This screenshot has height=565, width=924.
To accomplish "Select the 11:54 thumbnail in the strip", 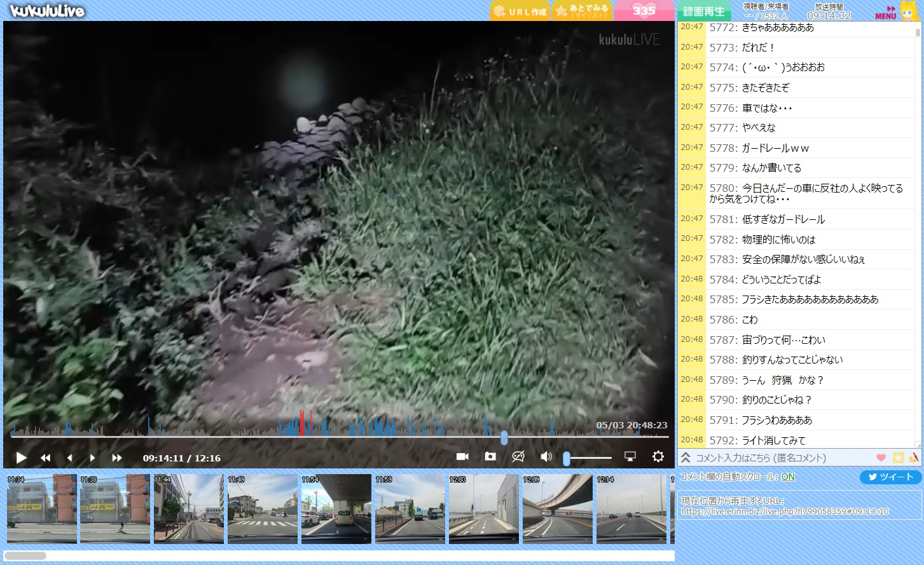I will pos(336,508).
